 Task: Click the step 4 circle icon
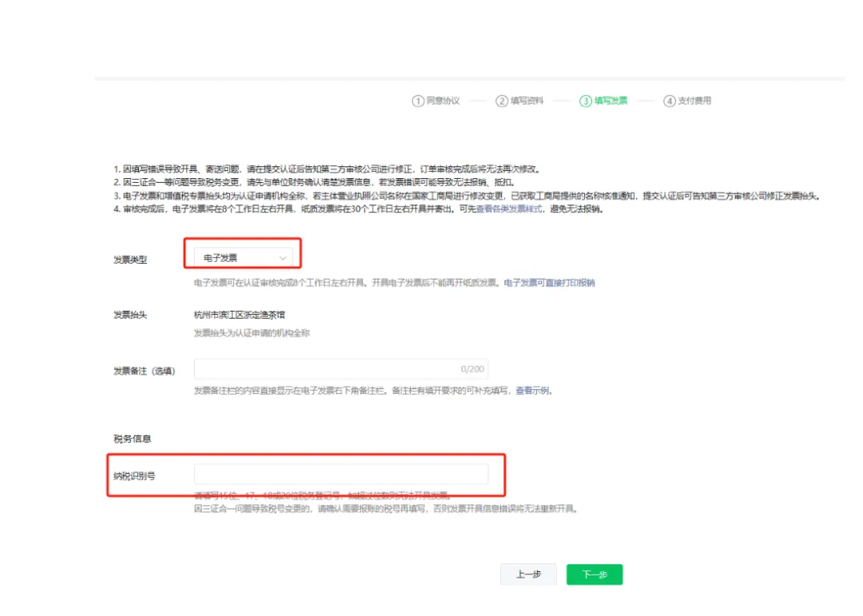point(670,101)
